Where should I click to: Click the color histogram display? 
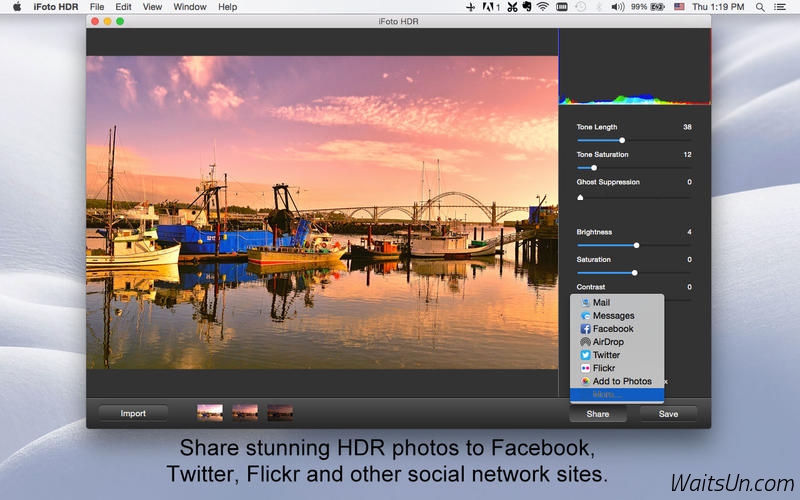pyautogui.click(x=635, y=67)
